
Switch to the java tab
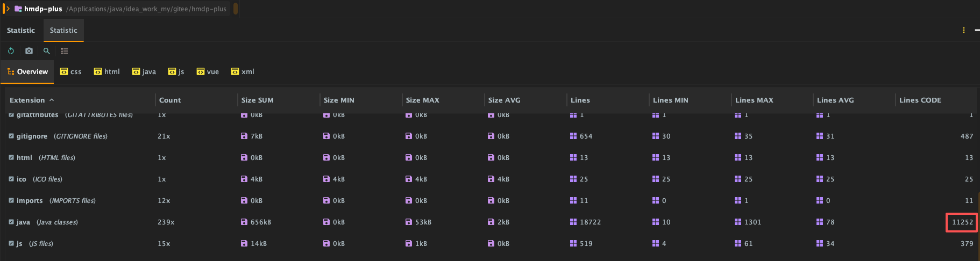[x=144, y=71]
